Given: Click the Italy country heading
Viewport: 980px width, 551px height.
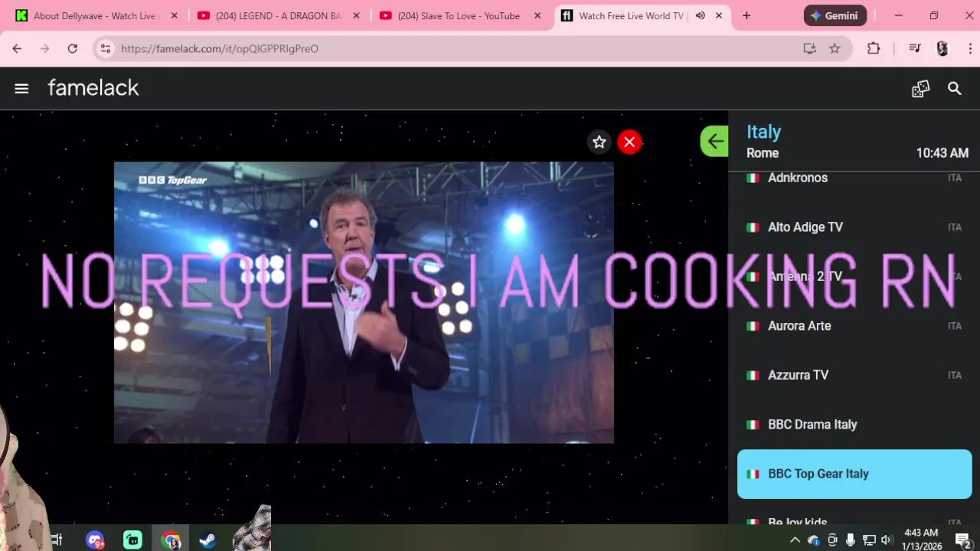Looking at the screenshot, I should tap(763, 132).
